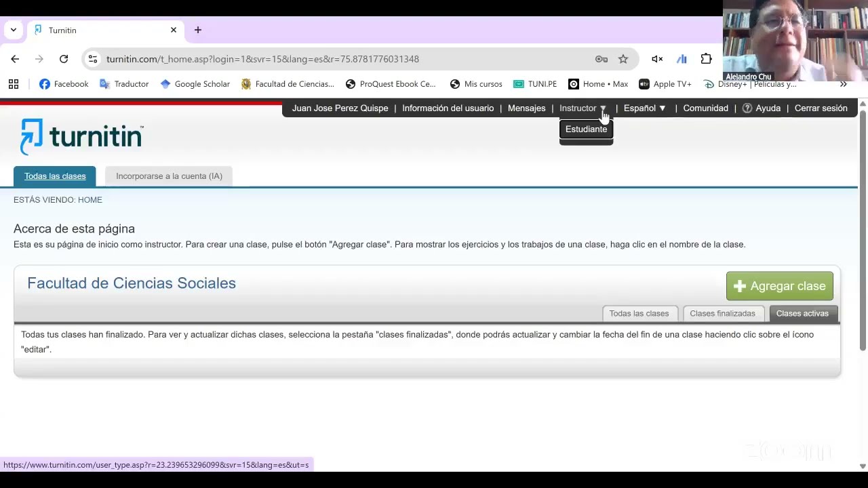Screen dimensions: 868x488
Task: Open the Instructor role dropdown
Action: pyautogui.click(x=583, y=108)
